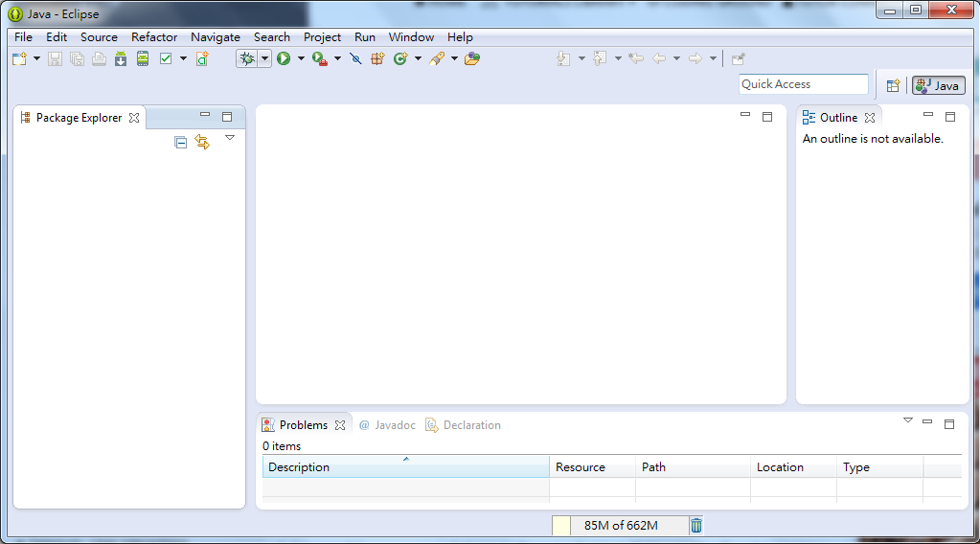Open the New Java Class dropdown arrow
This screenshot has width=980, height=544.
pyautogui.click(x=418, y=58)
